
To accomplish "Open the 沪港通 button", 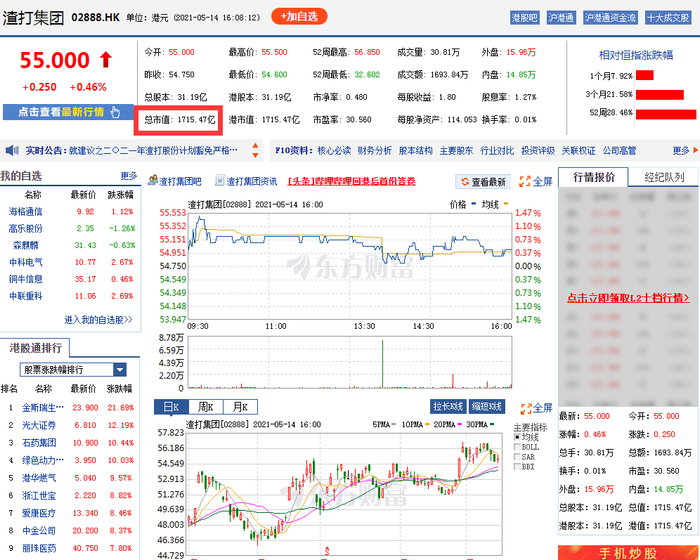I will point(561,17).
